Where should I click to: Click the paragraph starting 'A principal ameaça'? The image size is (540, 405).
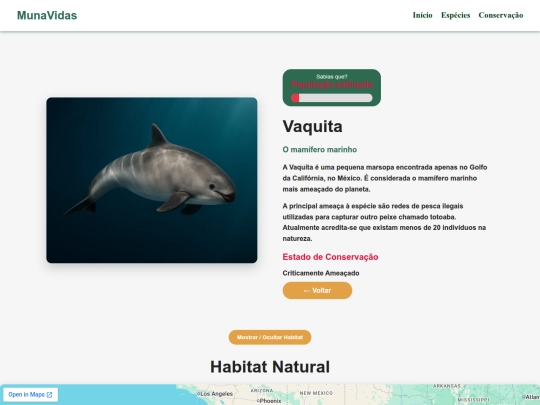click(384, 222)
